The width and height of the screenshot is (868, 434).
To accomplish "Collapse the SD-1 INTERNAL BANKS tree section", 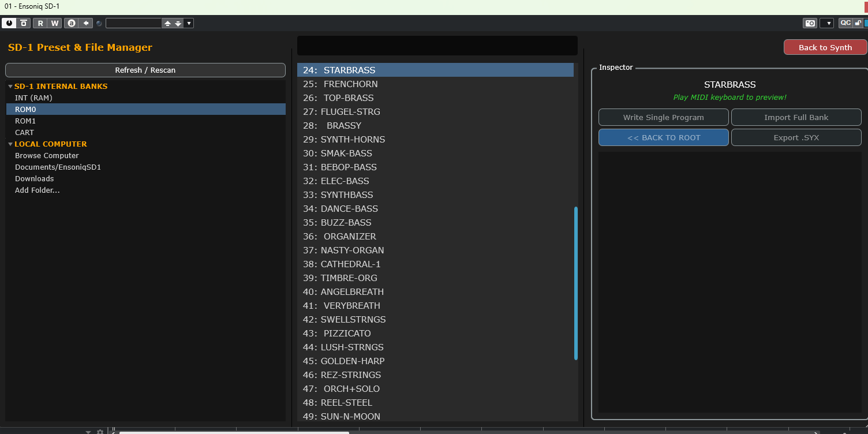I will click(x=10, y=86).
